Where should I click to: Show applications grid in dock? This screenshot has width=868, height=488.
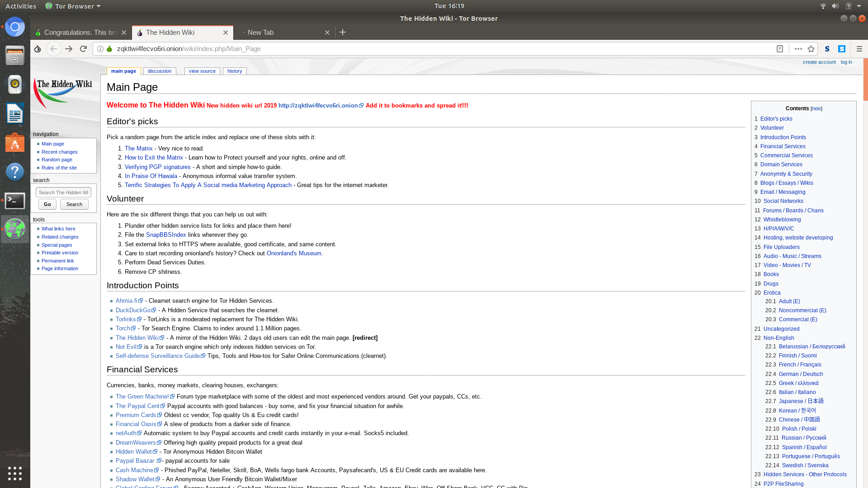15,473
